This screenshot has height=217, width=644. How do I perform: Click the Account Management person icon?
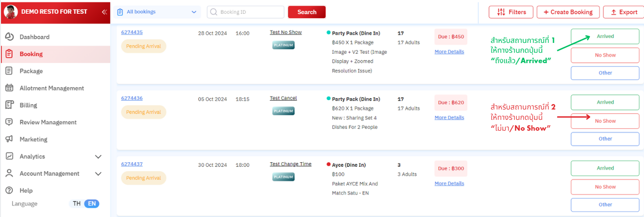[9, 173]
